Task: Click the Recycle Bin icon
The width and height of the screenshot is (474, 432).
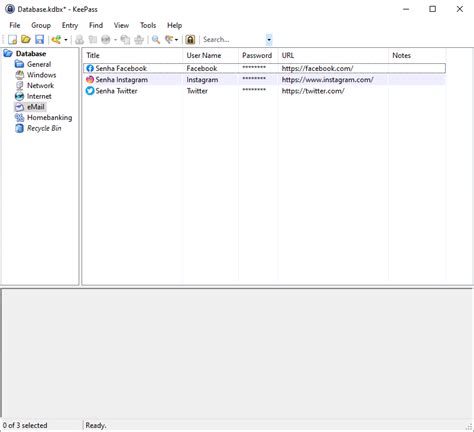Action: 20,128
